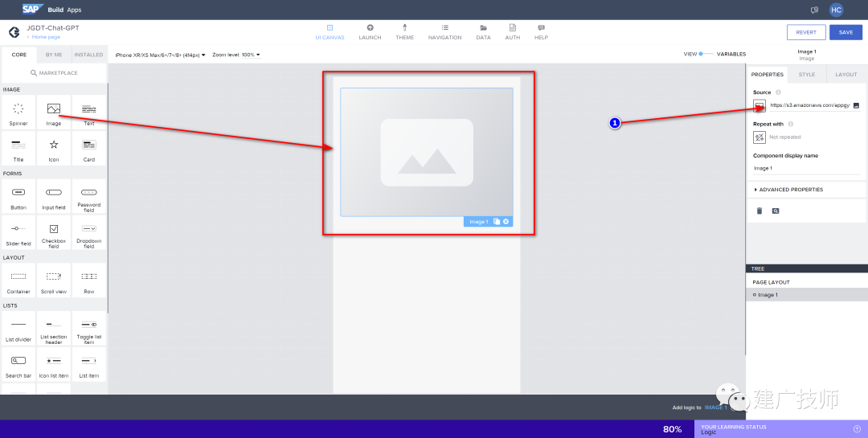
Task: Open the Auth tab
Action: tap(513, 32)
